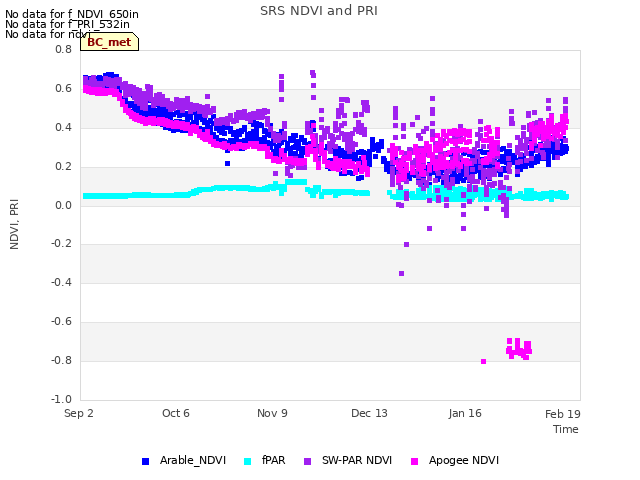Click the cyan fPAR legend swatch
640x480 pixels.
point(247,461)
